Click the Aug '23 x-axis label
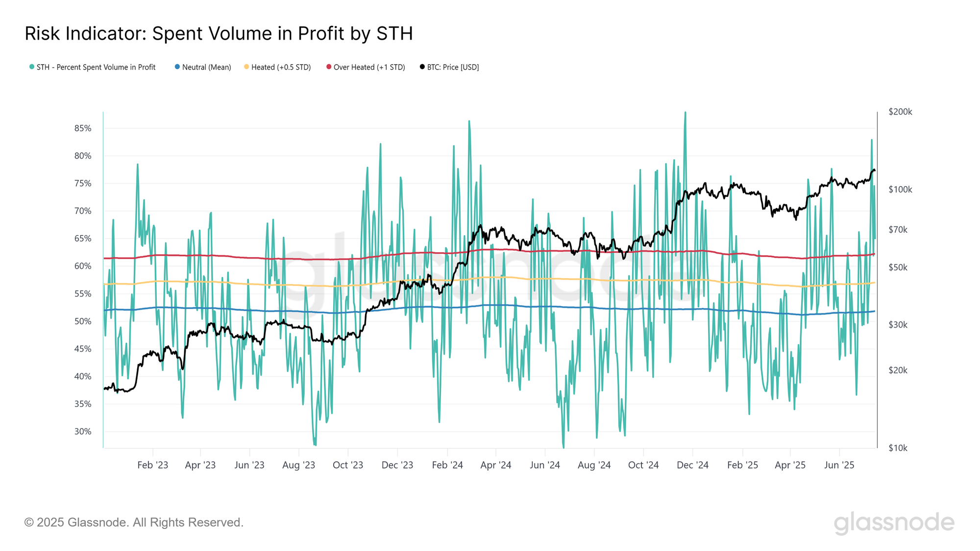980x551 pixels. click(298, 465)
